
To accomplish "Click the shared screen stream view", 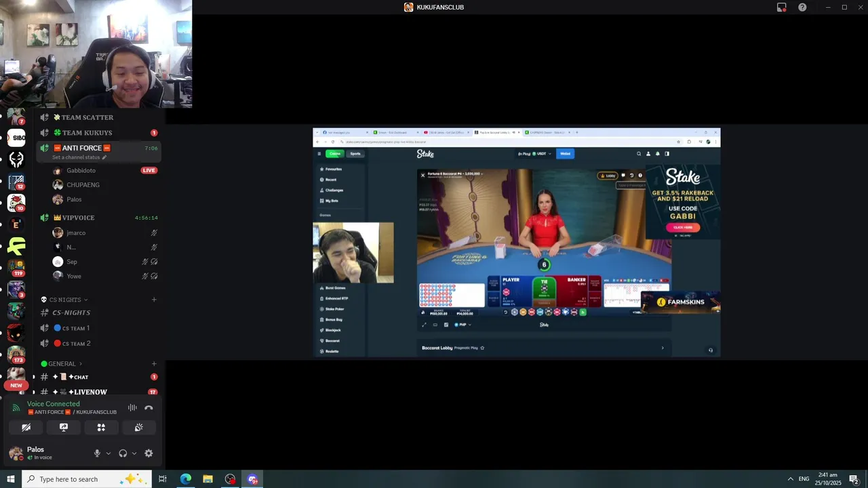I will pyautogui.click(x=516, y=242).
